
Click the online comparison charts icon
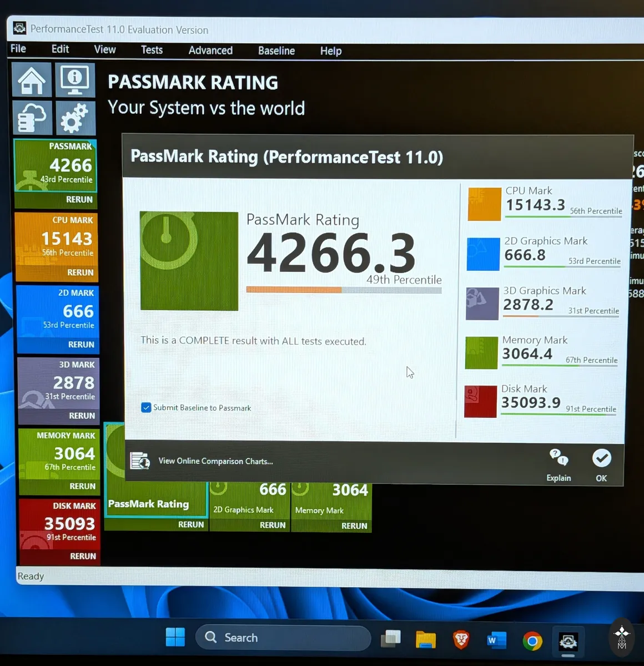pyautogui.click(x=140, y=461)
